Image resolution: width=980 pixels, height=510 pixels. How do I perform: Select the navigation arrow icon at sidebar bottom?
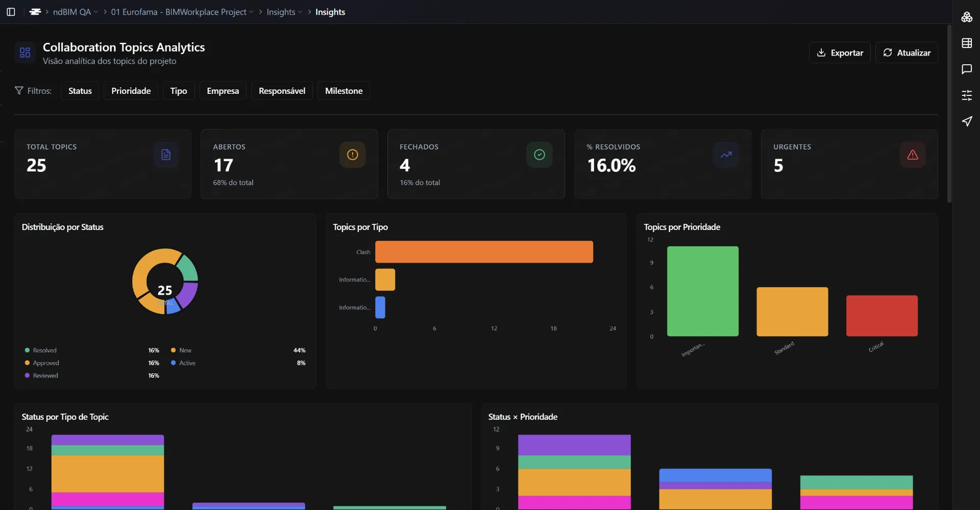point(967,121)
